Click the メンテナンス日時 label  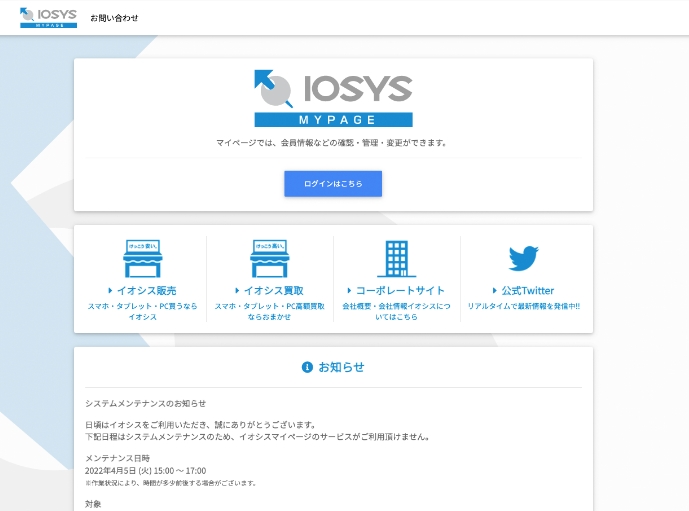117,458
